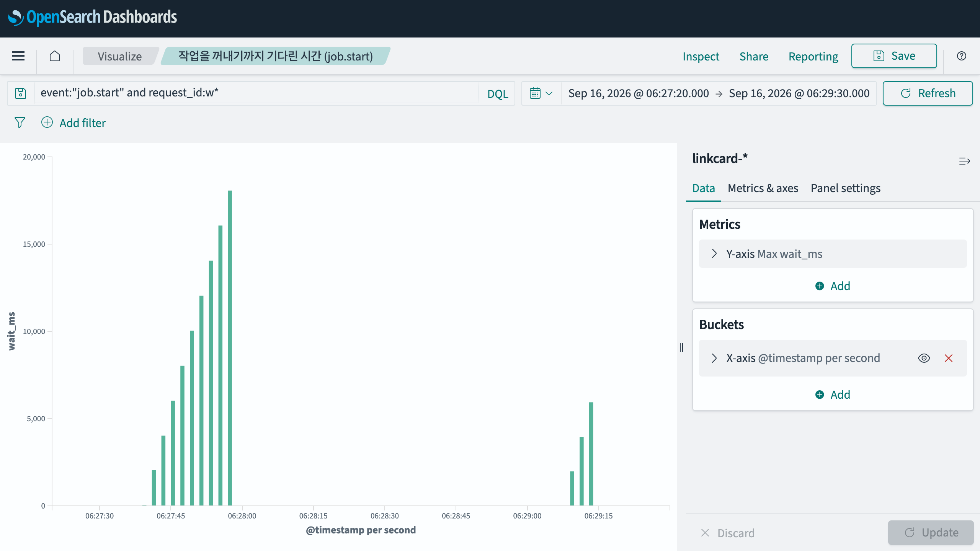Open saved queries disk icon

click(x=21, y=93)
